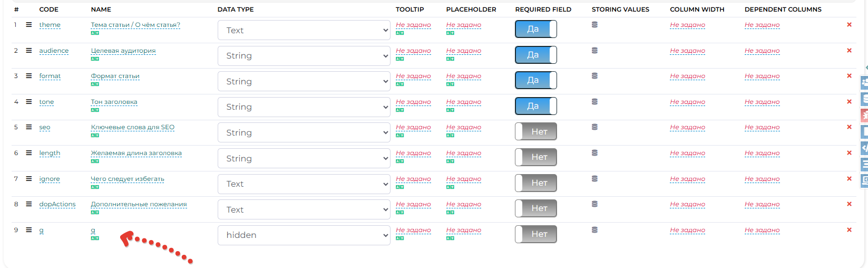868x268 pixels.
Task: Toggle required field off for theme
Action: coord(535,29)
